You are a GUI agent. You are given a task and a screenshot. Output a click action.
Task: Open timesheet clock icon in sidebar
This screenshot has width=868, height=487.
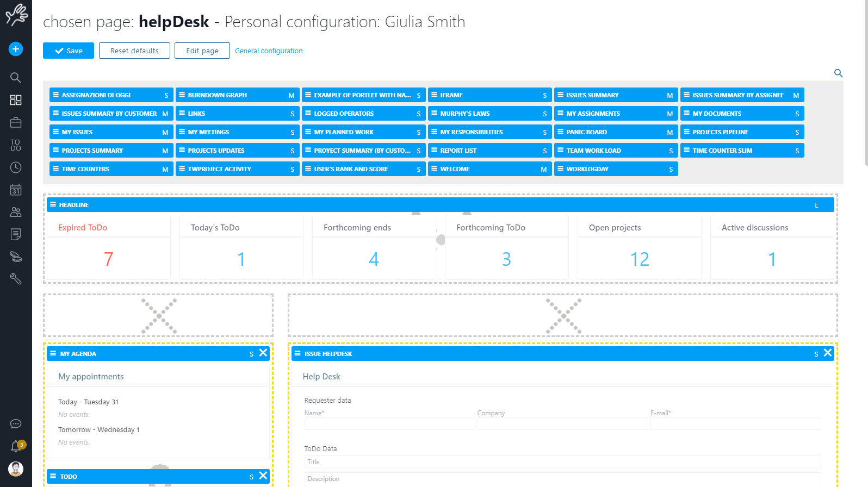(16, 167)
